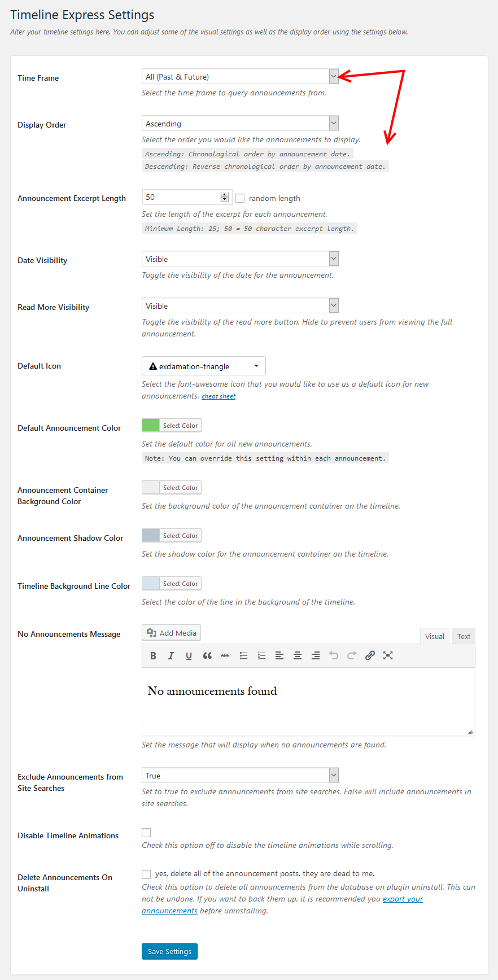
Task: Check the Disable Timeline Animations box
Action: coord(146,833)
